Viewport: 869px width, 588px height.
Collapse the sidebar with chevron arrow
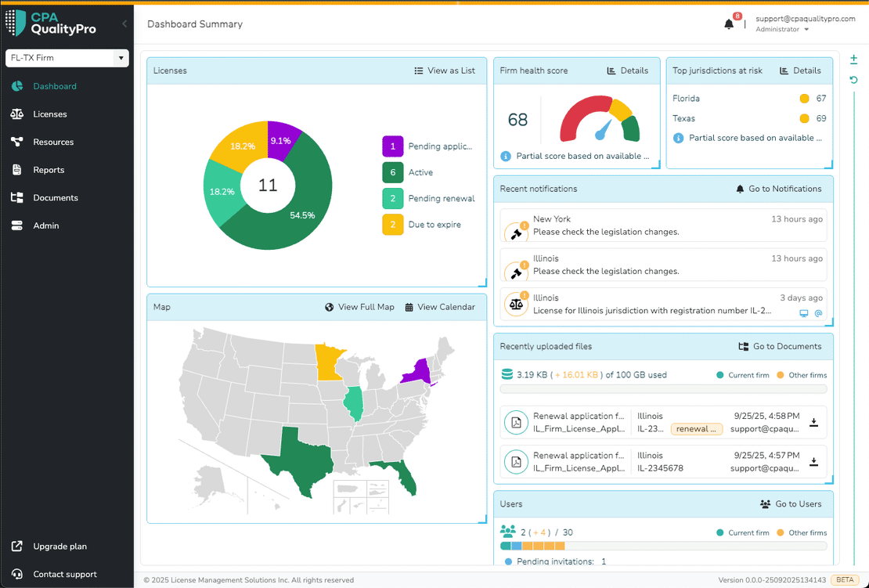tap(124, 24)
